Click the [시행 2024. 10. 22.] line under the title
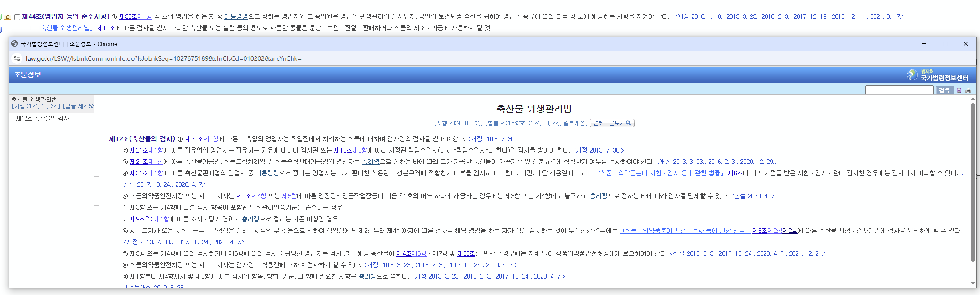The height and width of the screenshot is (295, 980). (x=511, y=123)
